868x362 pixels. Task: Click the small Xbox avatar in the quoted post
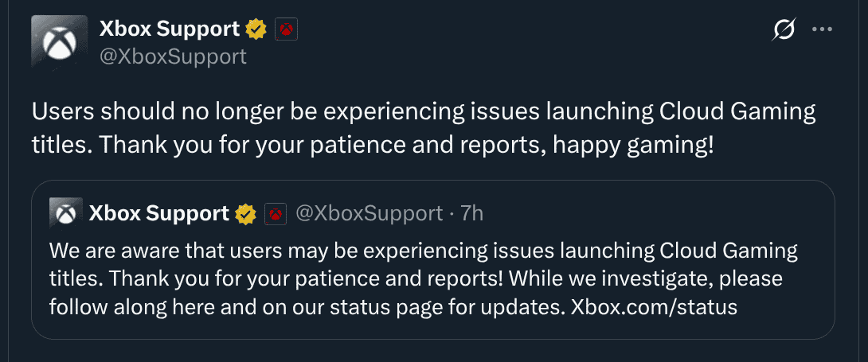point(66,213)
